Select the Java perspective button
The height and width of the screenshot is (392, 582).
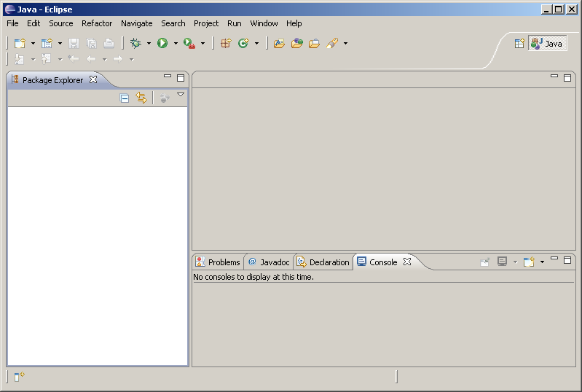coord(548,44)
